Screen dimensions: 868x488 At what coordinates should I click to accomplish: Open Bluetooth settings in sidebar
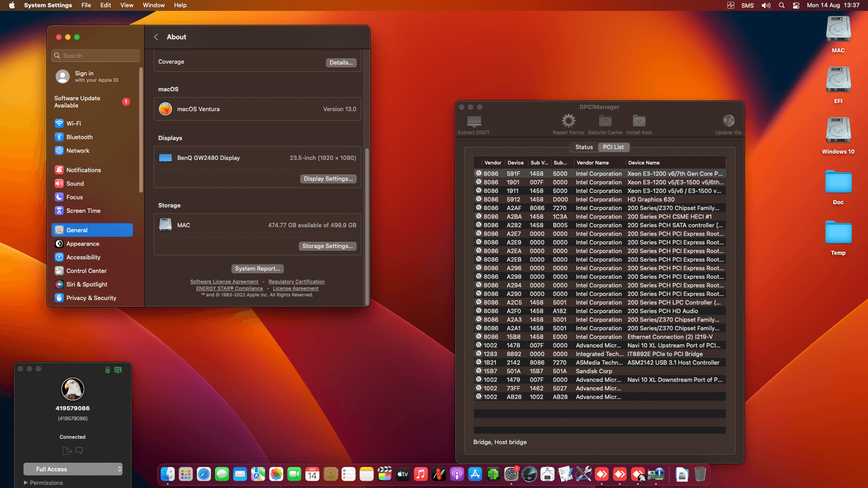(x=92, y=137)
